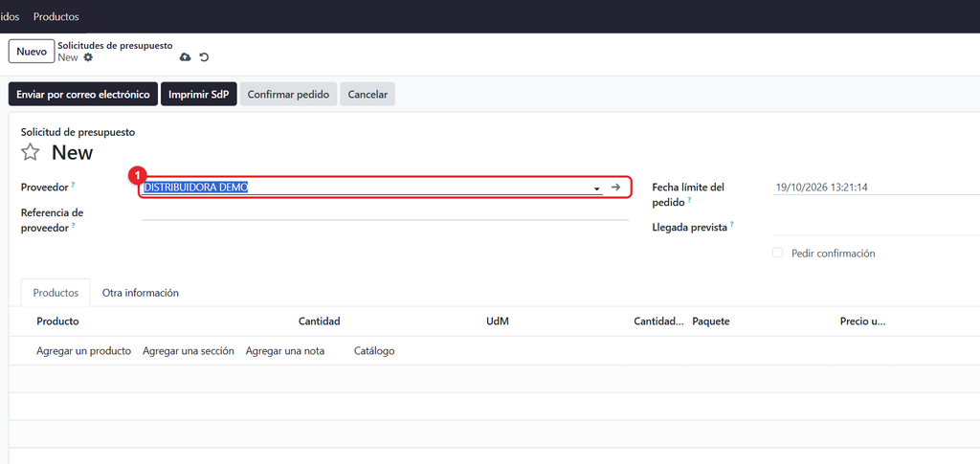Enable the Pedir confirmación checkbox

[x=777, y=253]
